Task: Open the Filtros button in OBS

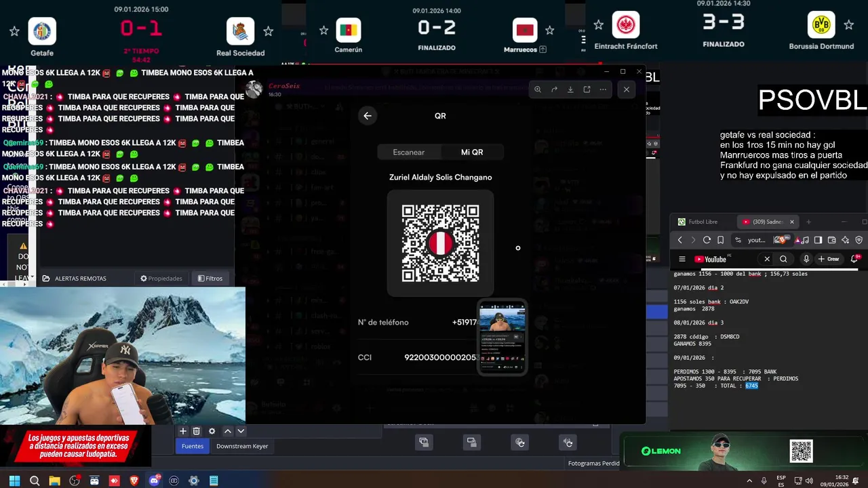Action: (210, 279)
